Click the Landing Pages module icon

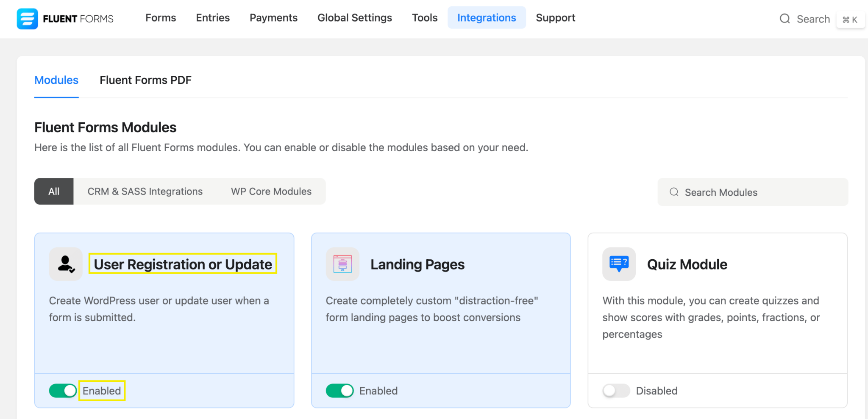[x=342, y=264]
